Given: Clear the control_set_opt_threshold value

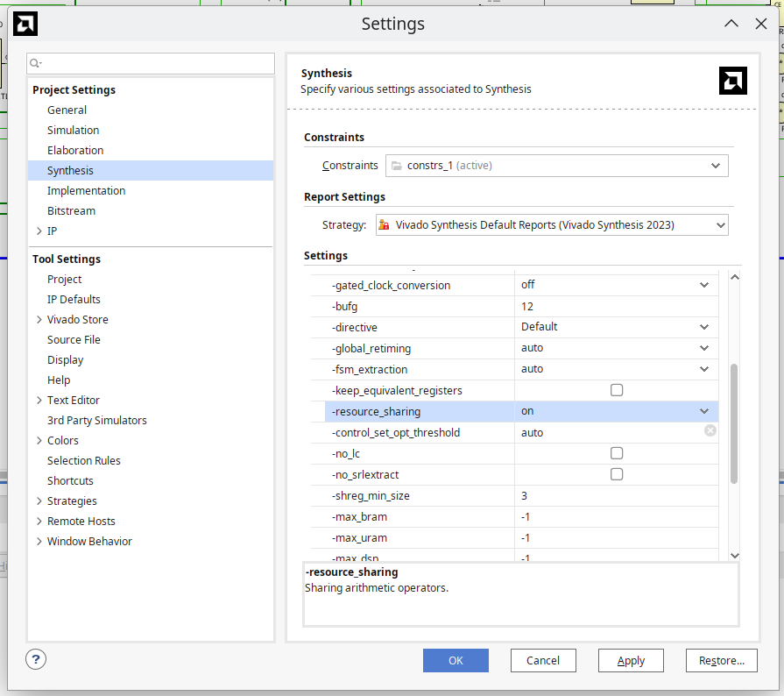Looking at the screenshot, I should click(710, 430).
